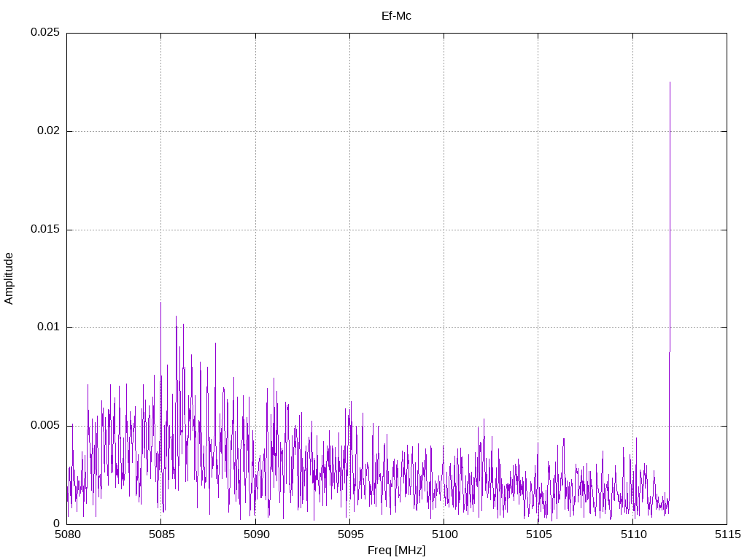Select the 0.015 y-axis tick label
The image size is (747, 560).
[x=44, y=230]
